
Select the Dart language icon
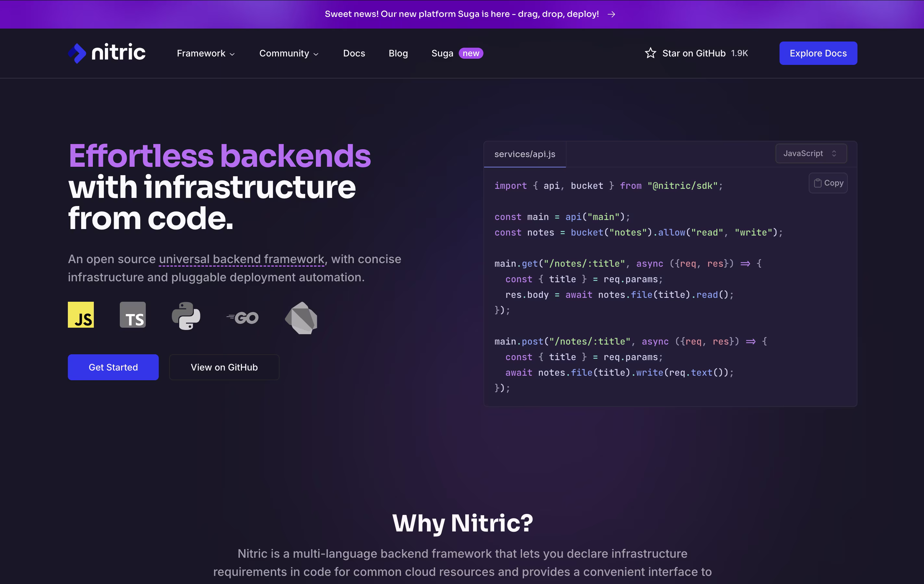(x=301, y=318)
